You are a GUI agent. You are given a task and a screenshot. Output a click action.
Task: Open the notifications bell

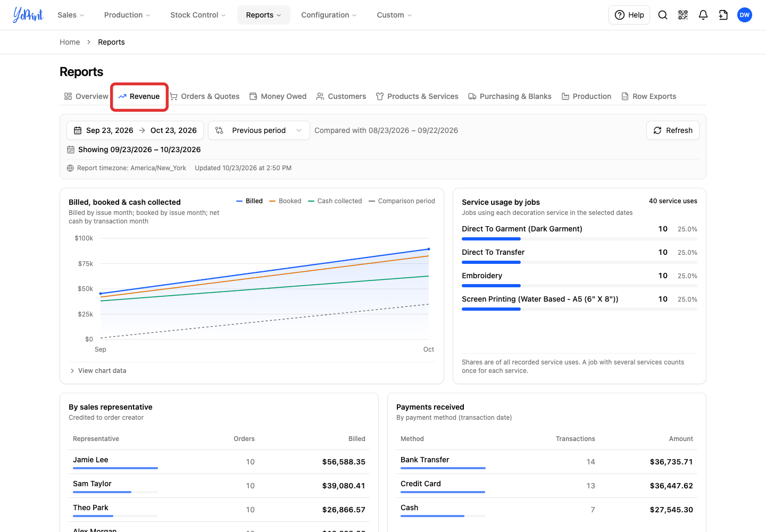[x=703, y=15]
